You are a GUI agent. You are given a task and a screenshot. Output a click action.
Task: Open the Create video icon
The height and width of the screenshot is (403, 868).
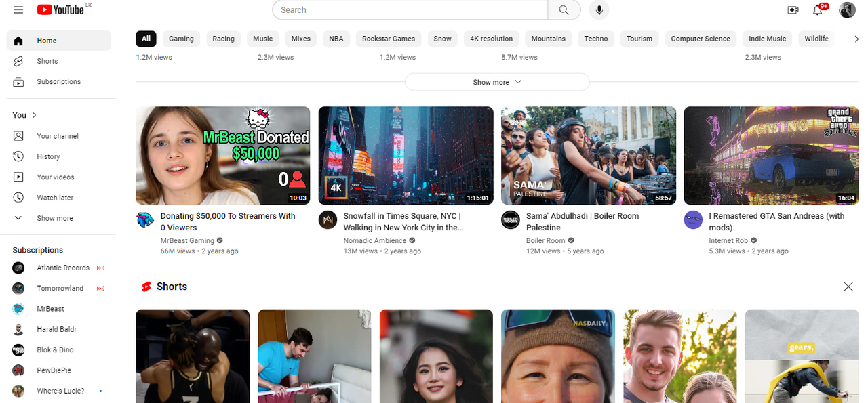coord(793,10)
